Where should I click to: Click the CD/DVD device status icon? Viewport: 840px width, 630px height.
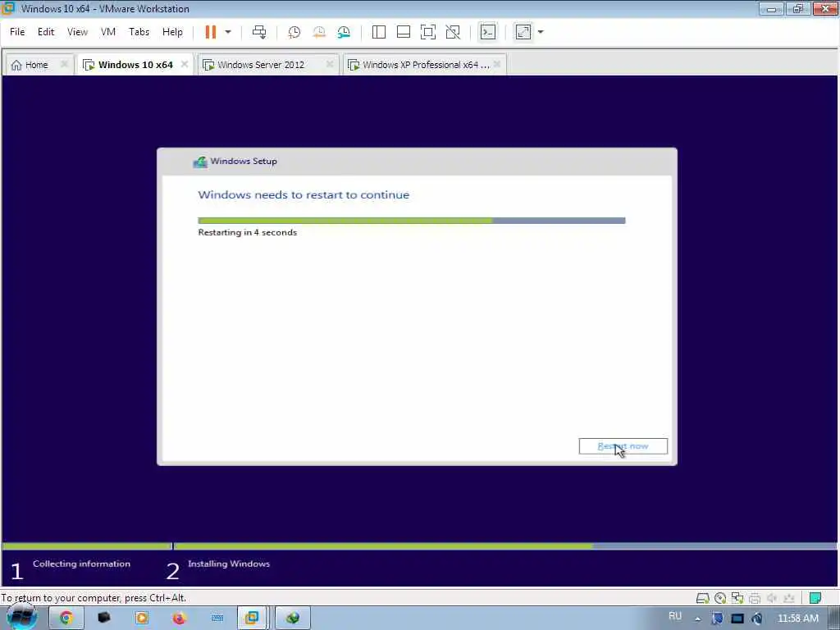720,598
